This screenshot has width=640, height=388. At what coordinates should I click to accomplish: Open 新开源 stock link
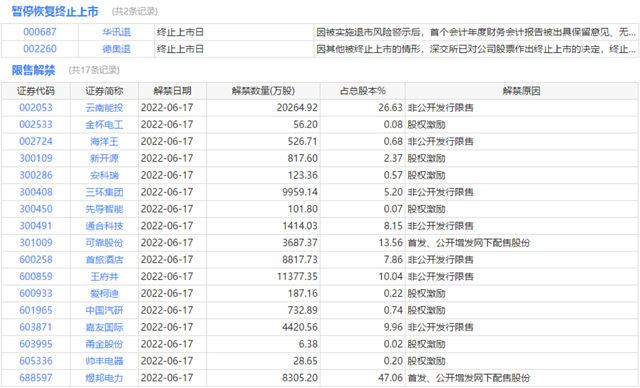pos(104,158)
